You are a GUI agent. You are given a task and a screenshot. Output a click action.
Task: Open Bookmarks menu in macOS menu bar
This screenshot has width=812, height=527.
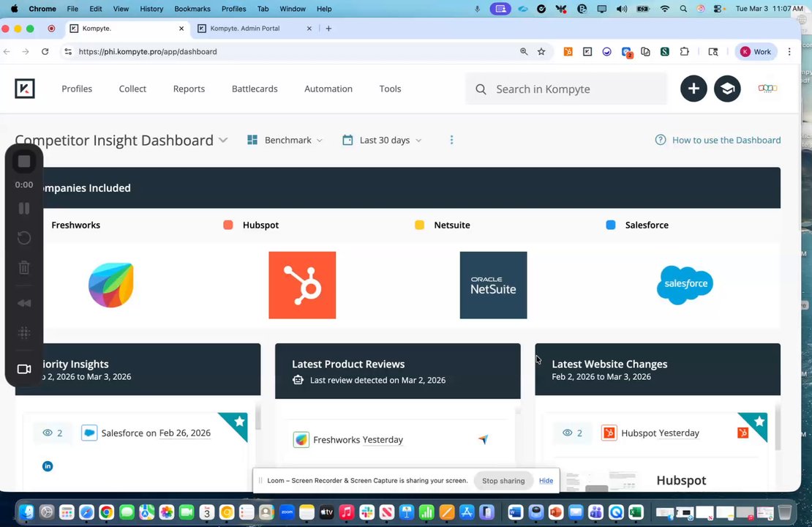tap(192, 9)
